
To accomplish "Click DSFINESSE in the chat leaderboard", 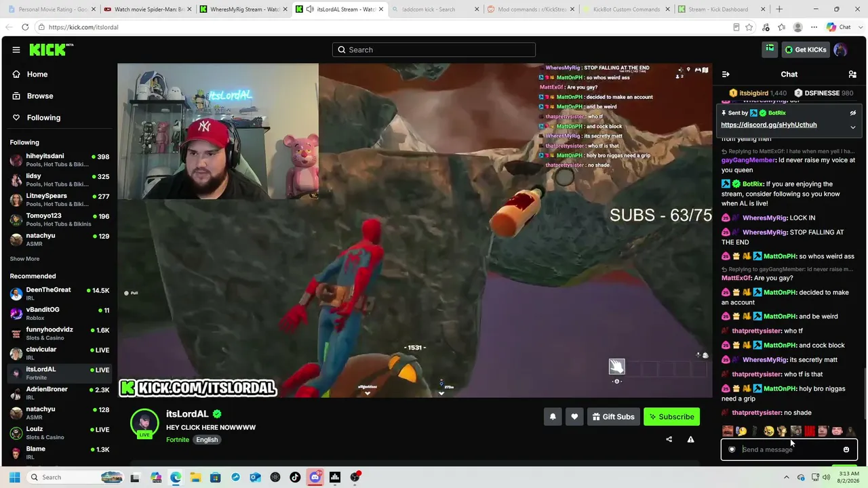I will coord(823,93).
